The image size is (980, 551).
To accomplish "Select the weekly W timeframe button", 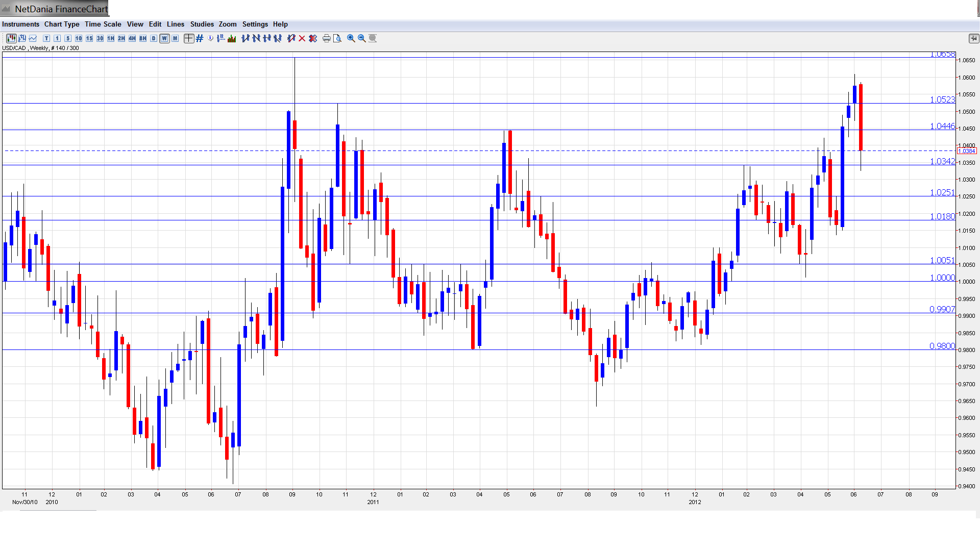I will click(164, 38).
